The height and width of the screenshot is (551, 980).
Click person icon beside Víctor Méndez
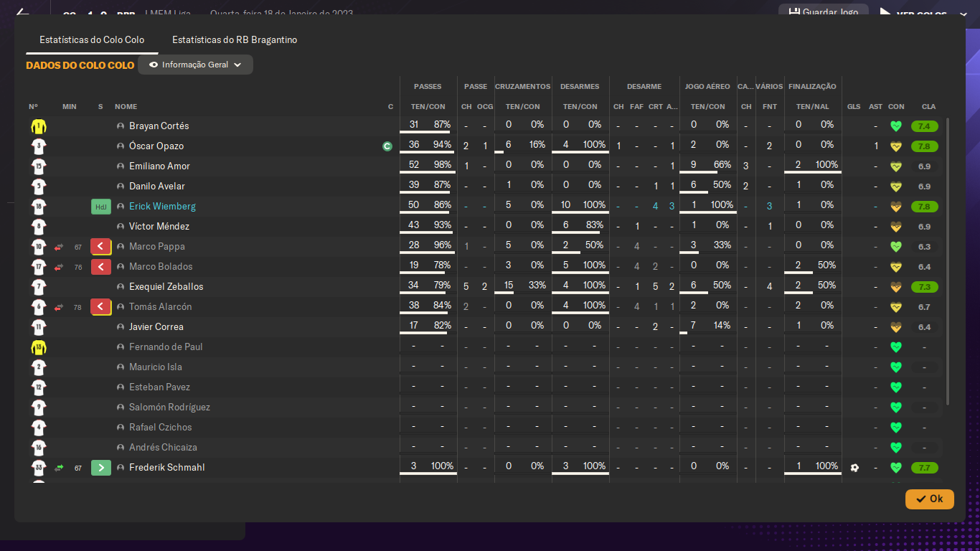[121, 227]
